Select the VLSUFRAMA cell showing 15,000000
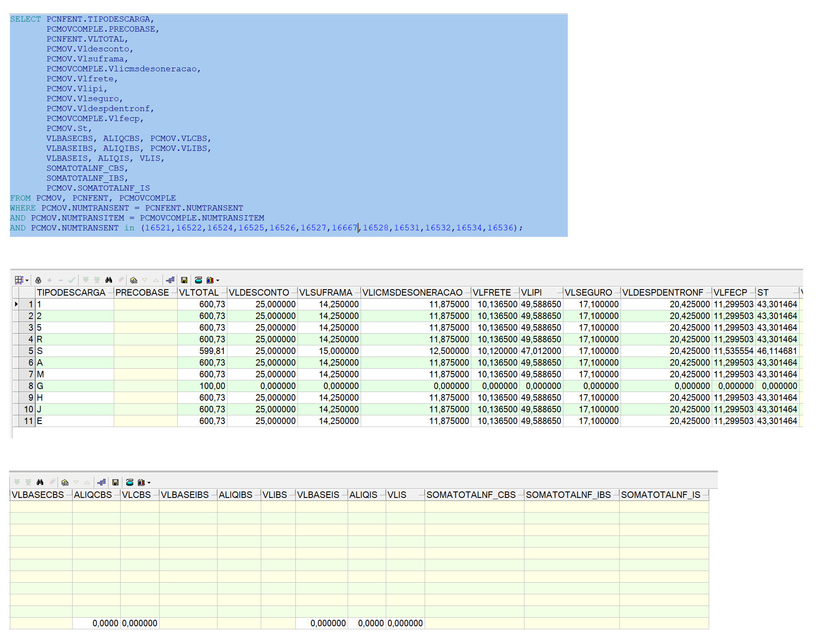Screen dimensions: 816x644 [x=329, y=351]
